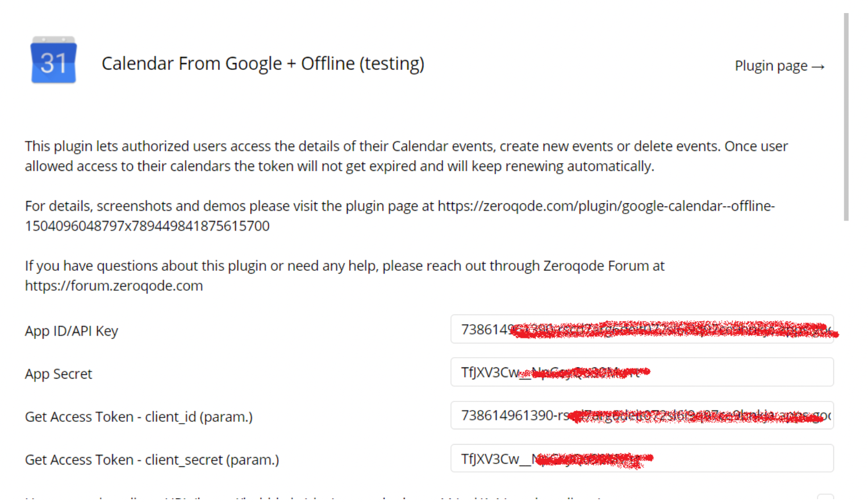Click the App Secret label
Viewport: 868px width, 502px height.
pos(59,374)
